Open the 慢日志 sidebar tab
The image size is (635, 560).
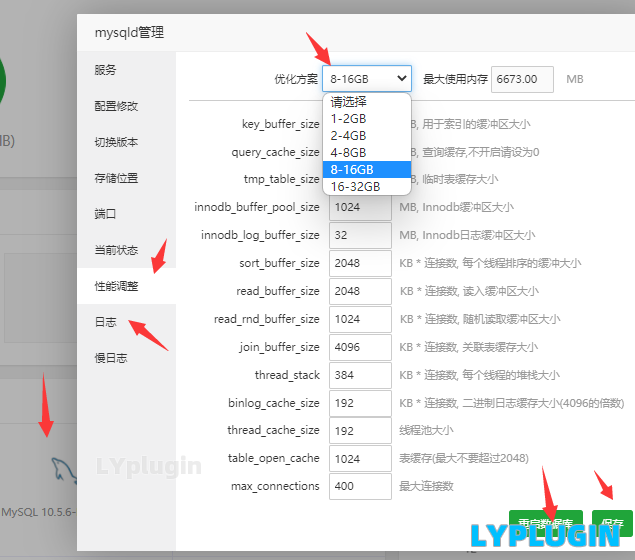pos(126,358)
